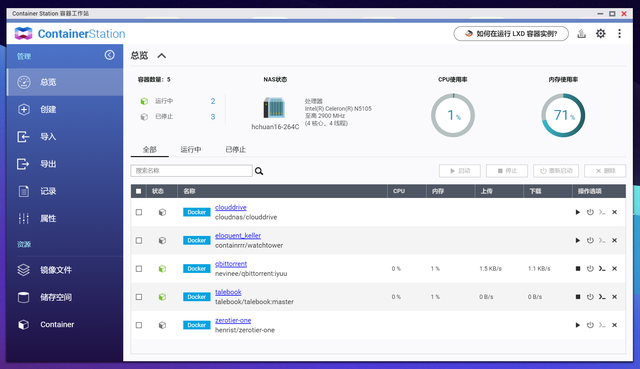Click the search magnifier icon
Image resolution: width=640 pixels, height=369 pixels.
(x=259, y=171)
